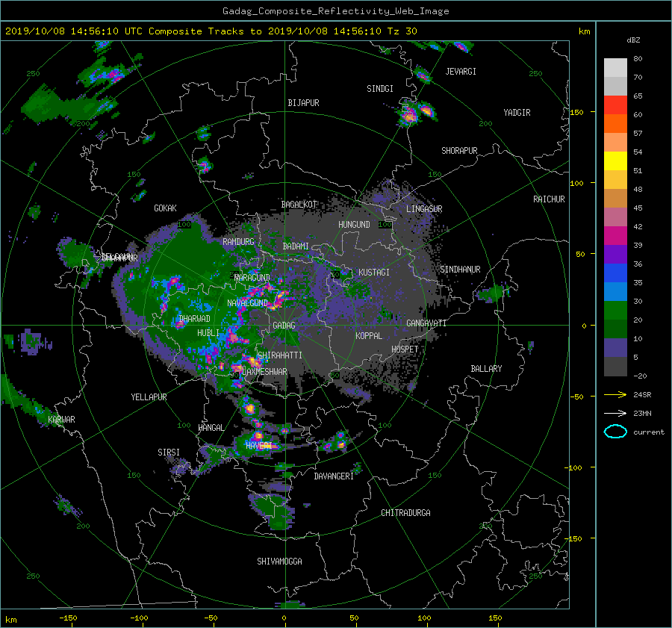
Task: Click the 150 tick on right axis
Action: click(577, 112)
